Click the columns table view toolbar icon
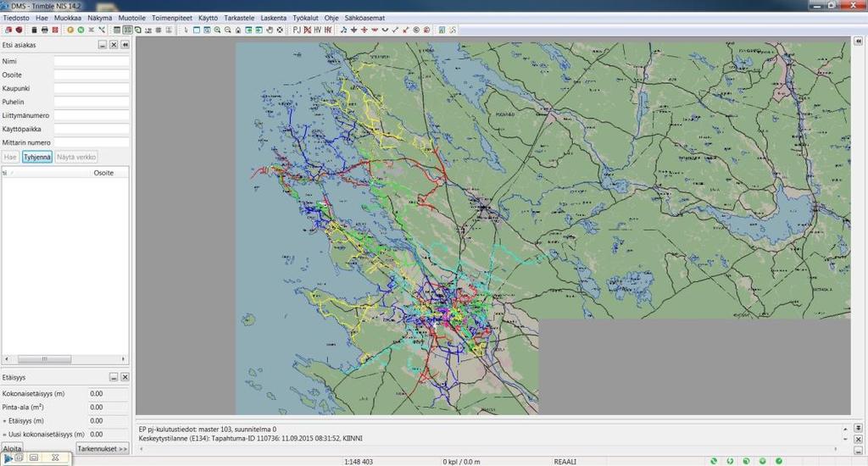 [x=127, y=30]
